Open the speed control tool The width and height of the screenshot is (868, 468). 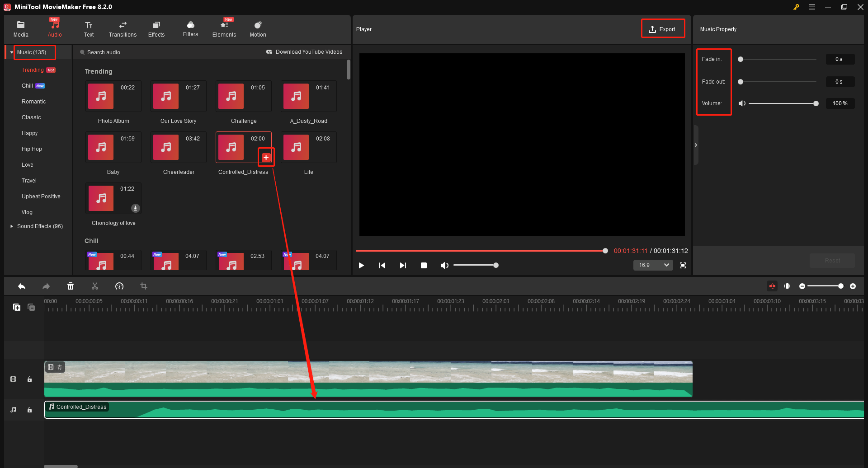(119, 286)
